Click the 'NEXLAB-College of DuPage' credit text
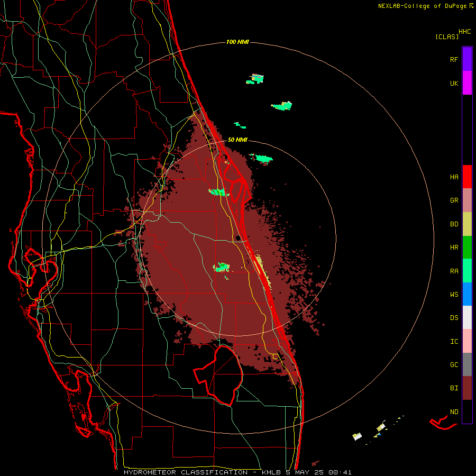 pyautogui.click(x=422, y=6)
